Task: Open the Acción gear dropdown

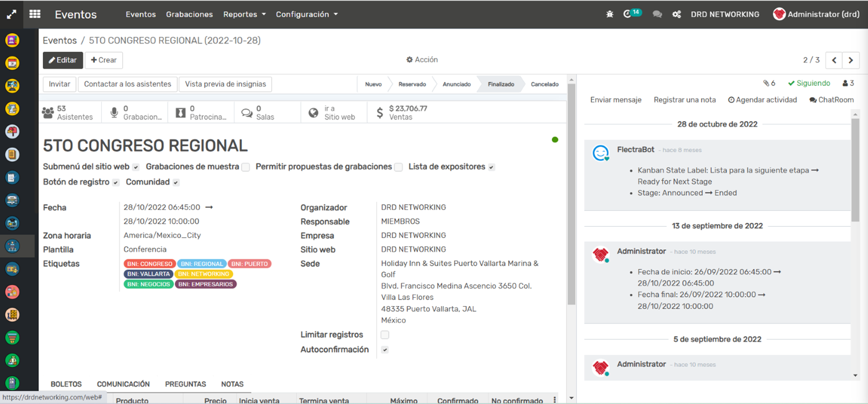Action: [422, 59]
